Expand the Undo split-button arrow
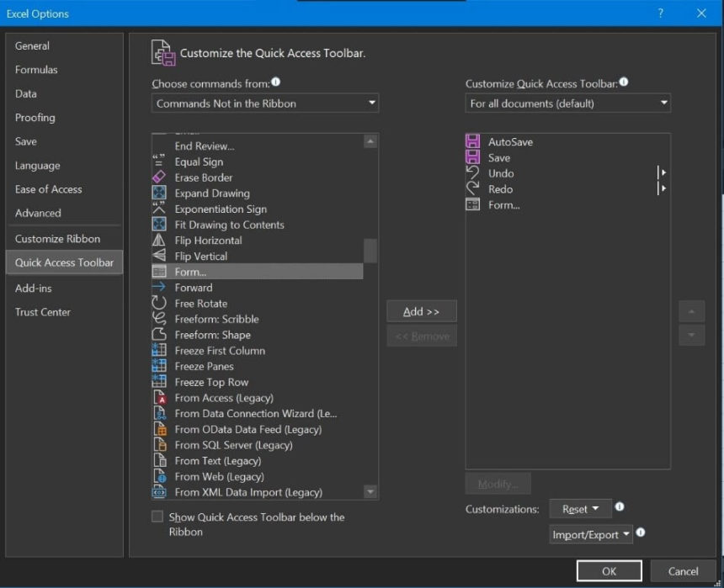The width and height of the screenshot is (724, 588). coord(663,172)
